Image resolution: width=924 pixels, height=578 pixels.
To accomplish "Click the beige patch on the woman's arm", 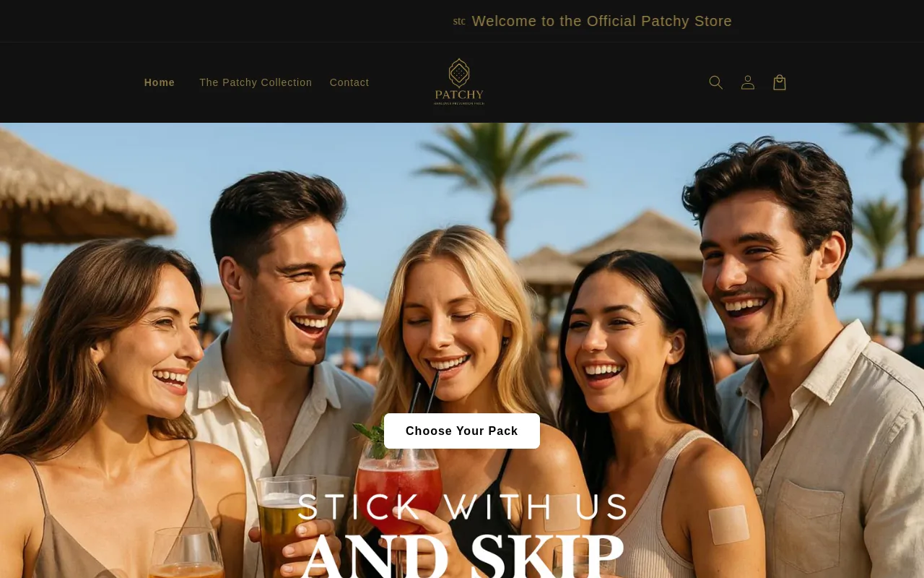I will tap(728, 525).
